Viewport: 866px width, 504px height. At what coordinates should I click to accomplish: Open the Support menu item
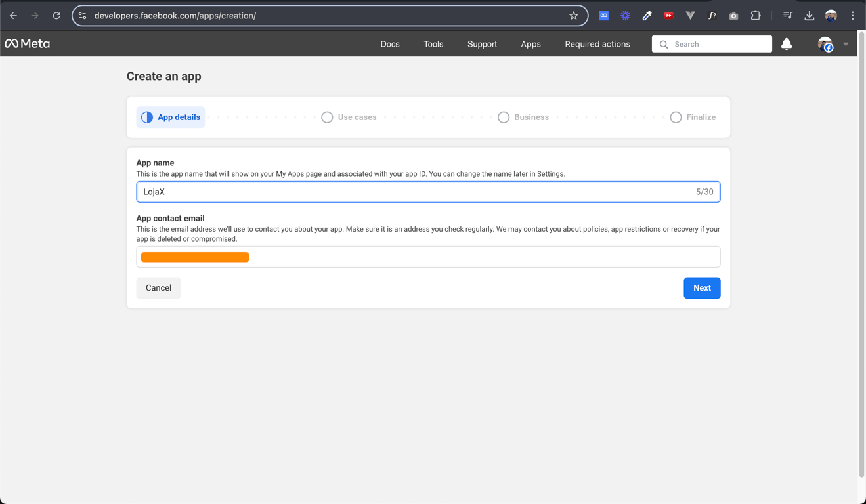tap(482, 44)
